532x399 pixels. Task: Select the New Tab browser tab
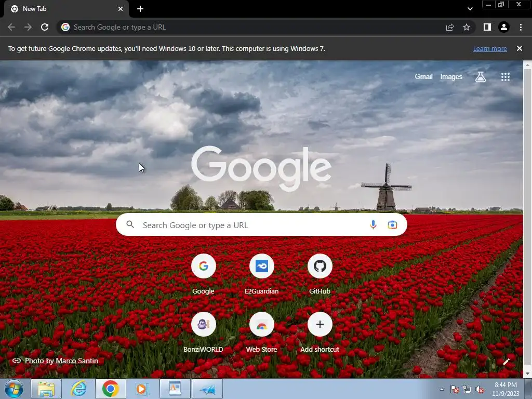(66, 9)
